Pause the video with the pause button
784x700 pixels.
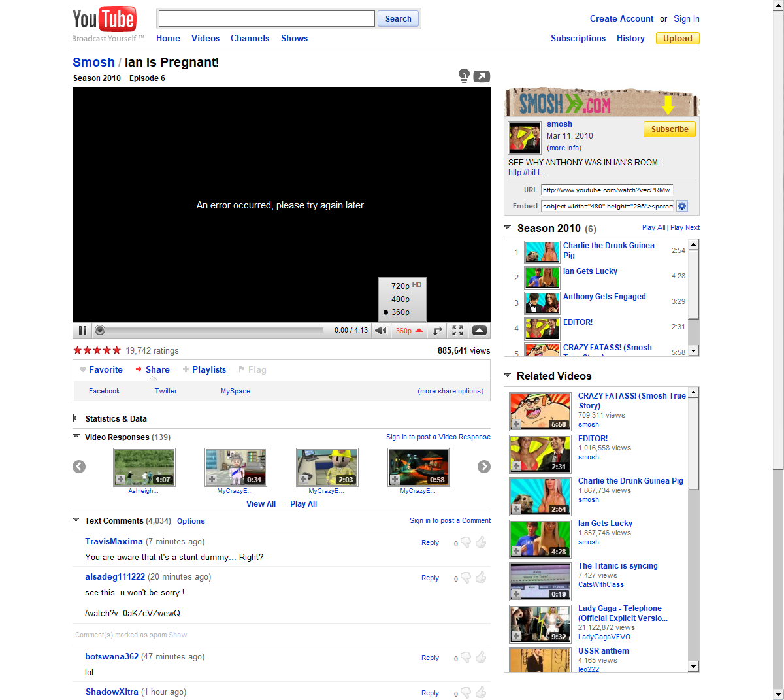(x=82, y=331)
